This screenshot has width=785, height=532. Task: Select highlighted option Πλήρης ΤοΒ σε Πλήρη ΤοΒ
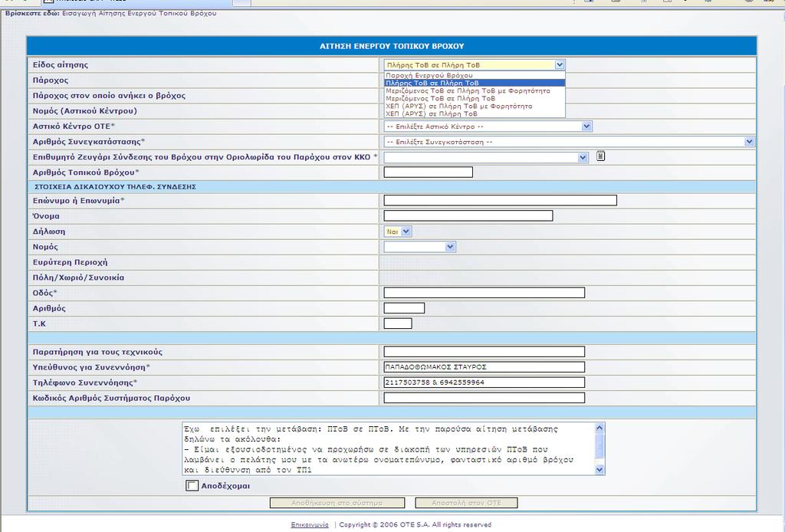click(x=475, y=83)
